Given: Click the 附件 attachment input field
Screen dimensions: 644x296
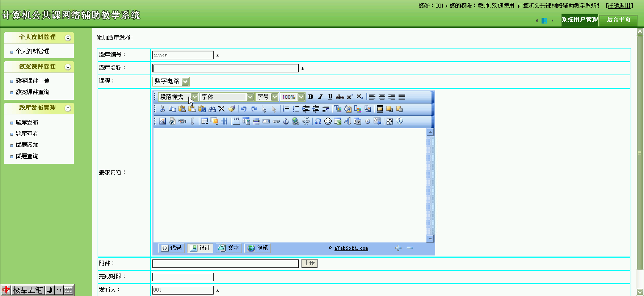Looking at the screenshot, I should (226, 264).
